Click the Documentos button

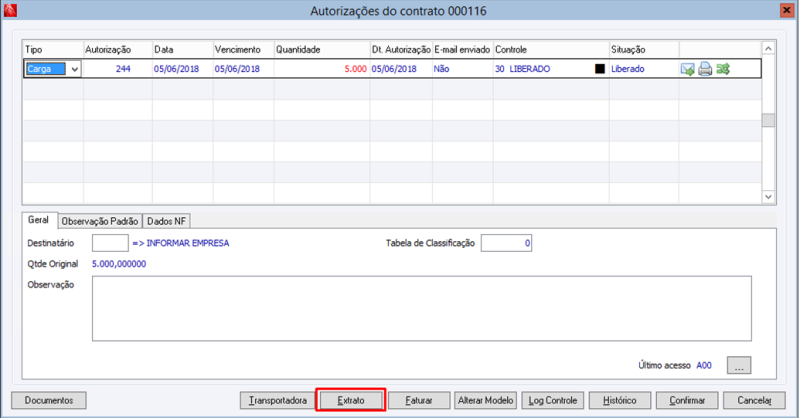pyautogui.click(x=49, y=401)
